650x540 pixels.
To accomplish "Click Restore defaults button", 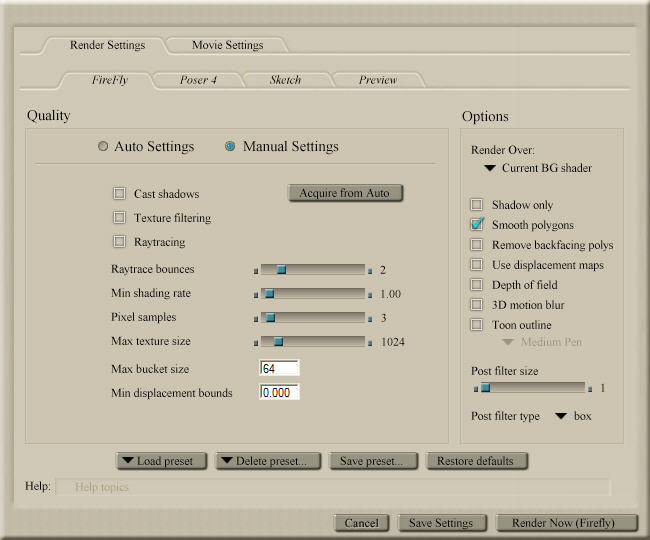I will tap(476, 461).
